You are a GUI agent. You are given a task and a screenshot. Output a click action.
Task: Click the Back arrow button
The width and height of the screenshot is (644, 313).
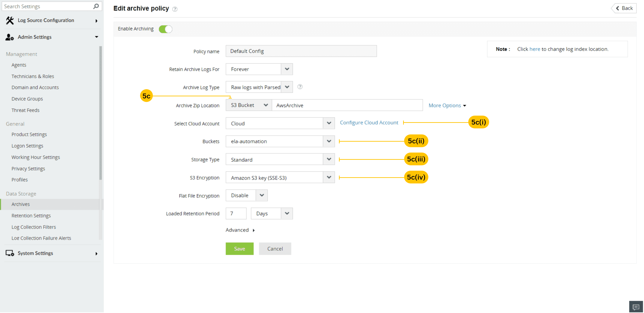coord(624,8)
